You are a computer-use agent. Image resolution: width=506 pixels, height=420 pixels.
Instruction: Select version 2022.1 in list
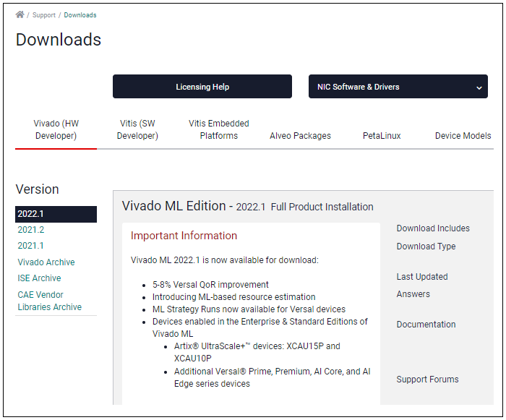point(56,214)
